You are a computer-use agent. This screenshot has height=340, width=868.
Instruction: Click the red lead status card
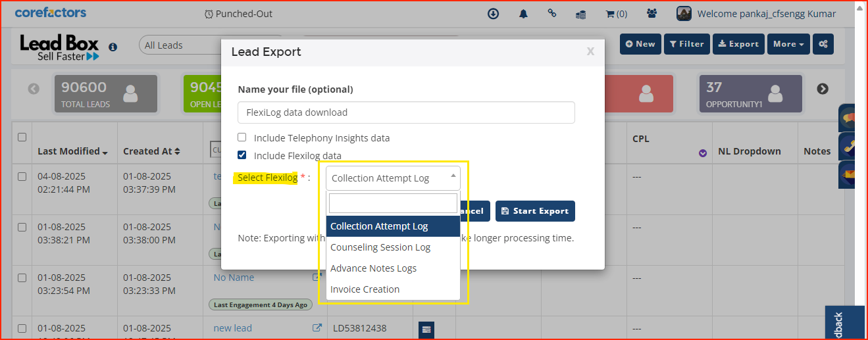(638, 93)
